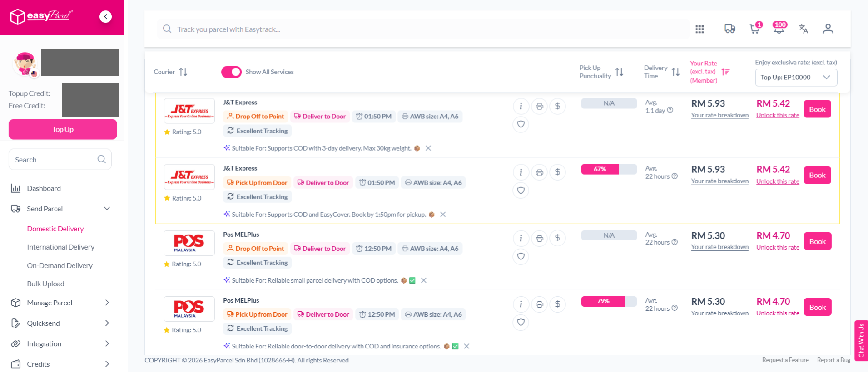Dismiss the 'Supports COD with 3-day delivery' suggestion
868x372 pixels.
(x=428, y=148)
